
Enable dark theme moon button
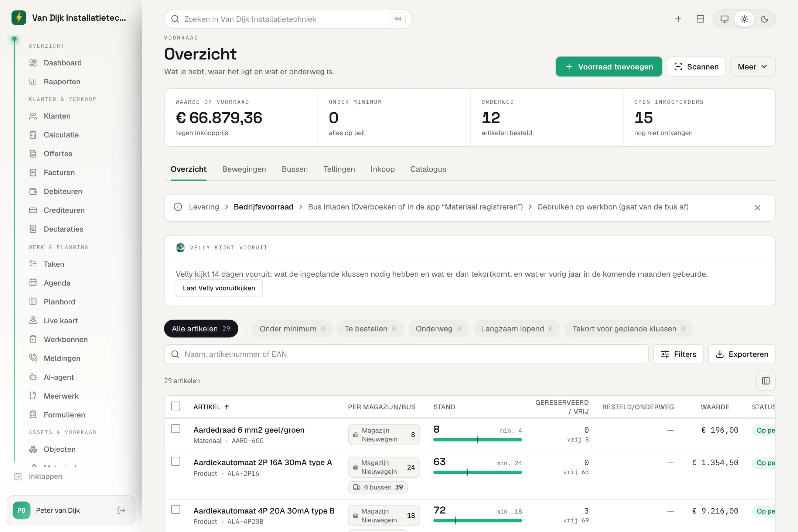[764, 19]
